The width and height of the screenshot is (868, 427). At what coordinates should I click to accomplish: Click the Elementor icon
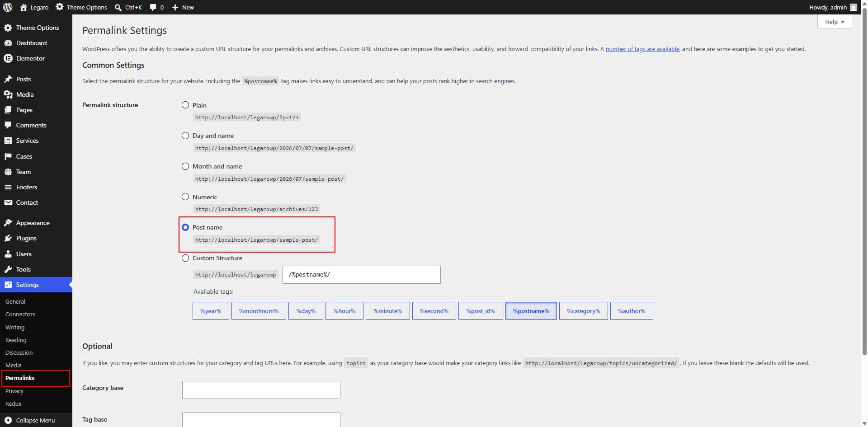tap(8, 58)
